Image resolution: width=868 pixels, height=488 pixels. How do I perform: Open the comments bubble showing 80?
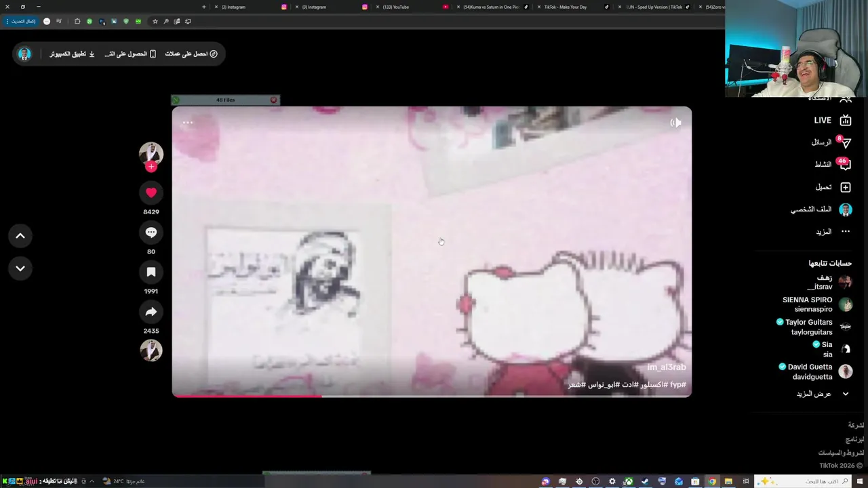[151, 232]
